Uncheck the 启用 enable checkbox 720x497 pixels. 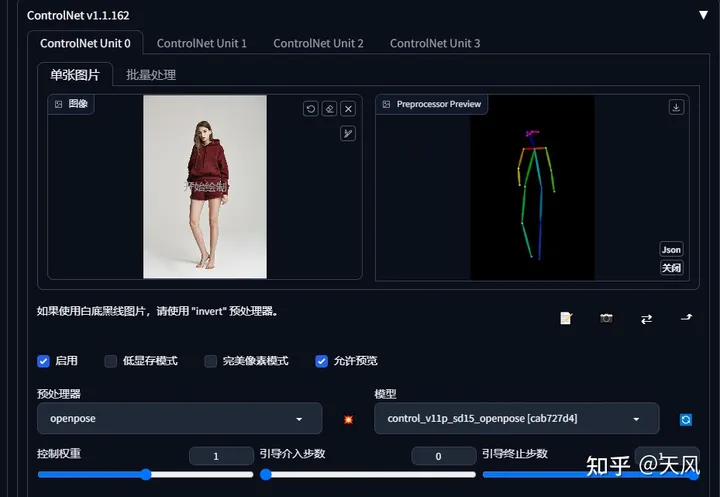44,361
